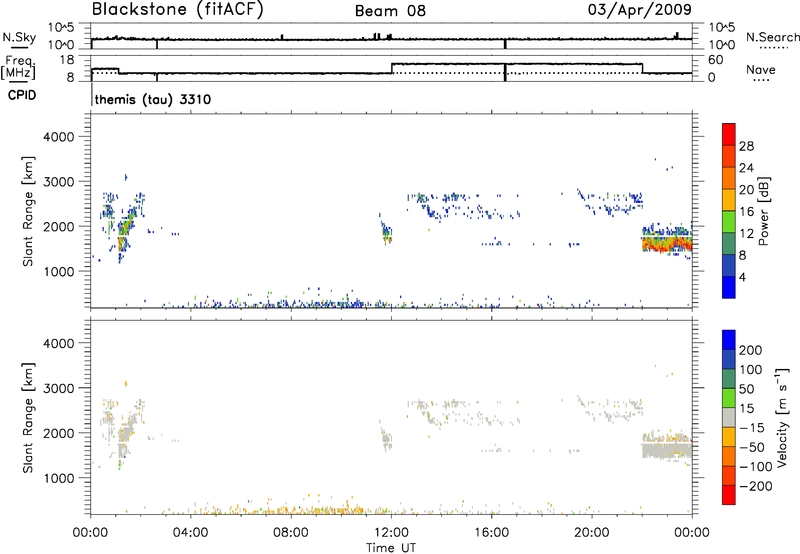The width and height of the screenshot is (800, 554).
Task: Select the frequency step-up at 12:00 in the Freq panel
Action: click(x=392, y=68)
